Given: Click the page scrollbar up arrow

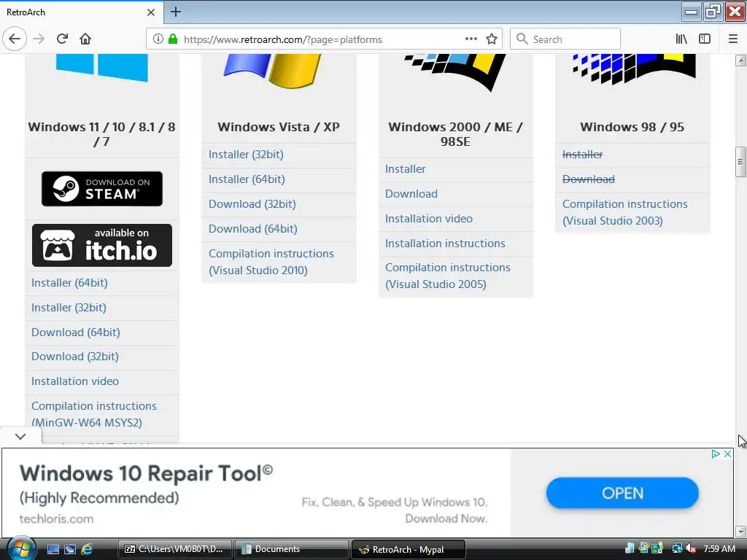Looking at the screenshot, I should [741, 61].
